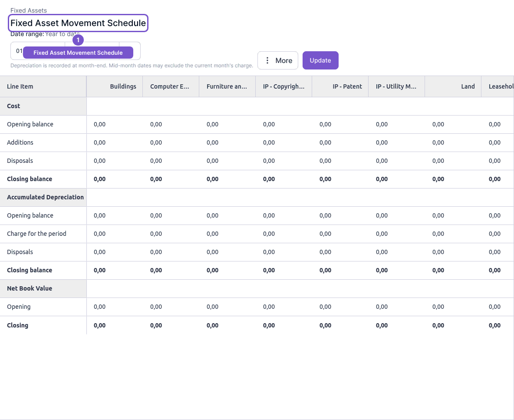The image size is (514, 420).
Task: Select Opening balance label under Accumulated Depreciation
Action: [x=30, y=215]
